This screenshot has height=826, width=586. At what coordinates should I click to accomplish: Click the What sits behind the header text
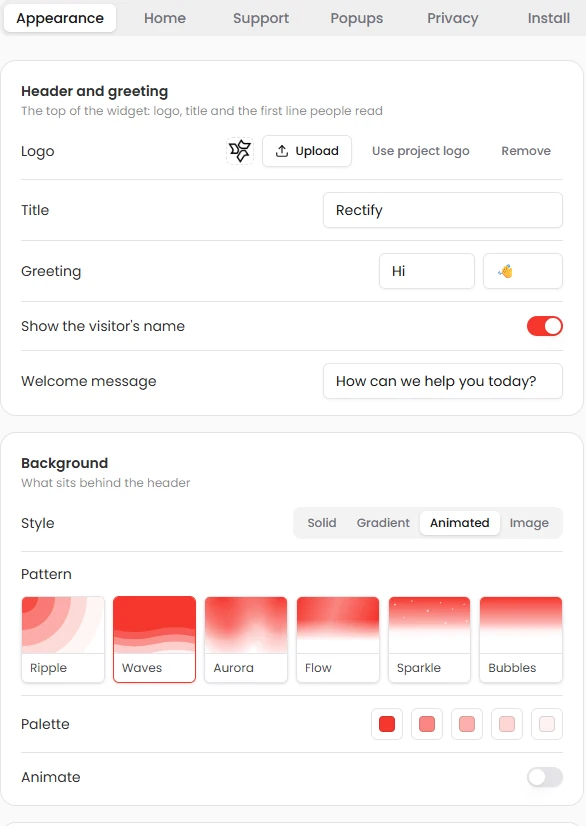click(105, 483)
